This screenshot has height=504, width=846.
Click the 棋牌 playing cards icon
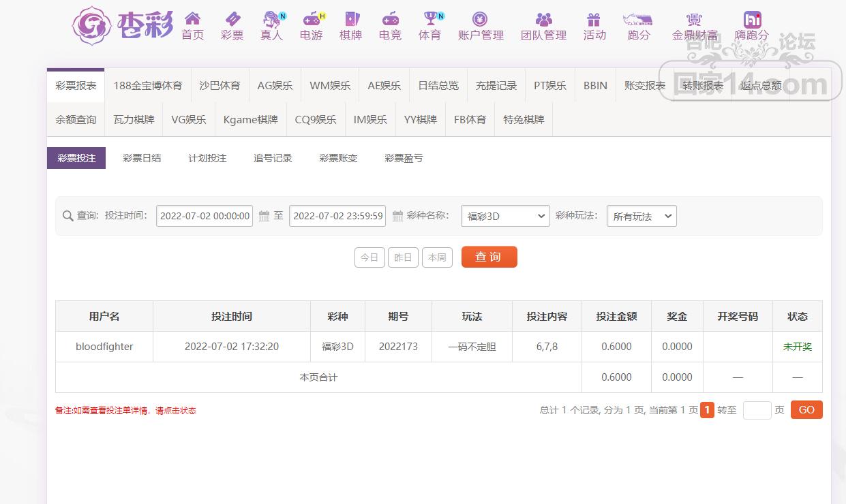[350, 19]
